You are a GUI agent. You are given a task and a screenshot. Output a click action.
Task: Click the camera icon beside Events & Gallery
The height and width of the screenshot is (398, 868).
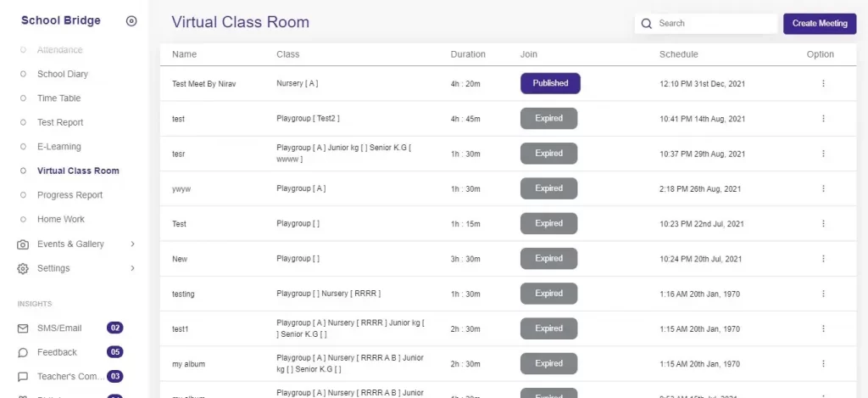(x=23, y=244)
